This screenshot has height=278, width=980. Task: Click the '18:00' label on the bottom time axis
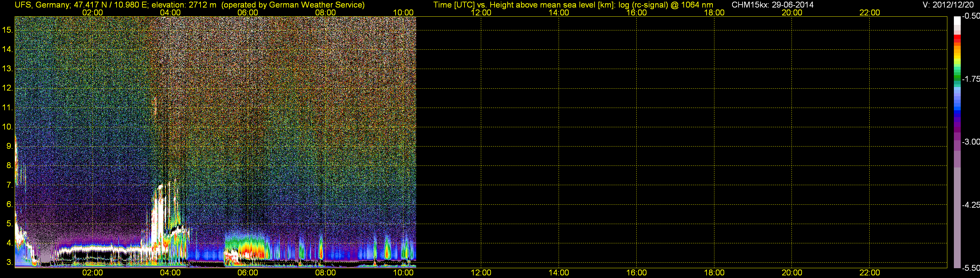pos(714,273)
